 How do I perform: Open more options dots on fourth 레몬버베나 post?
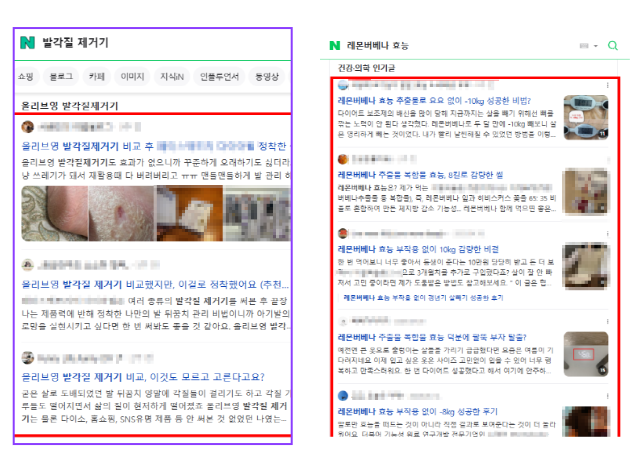[x=607, y=321]
